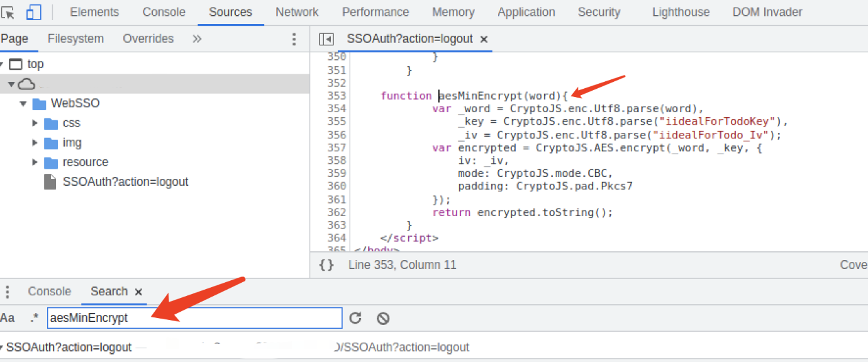Close the drawer Search tab
This screenshot has width=868, height=364.
pos(138,292)
